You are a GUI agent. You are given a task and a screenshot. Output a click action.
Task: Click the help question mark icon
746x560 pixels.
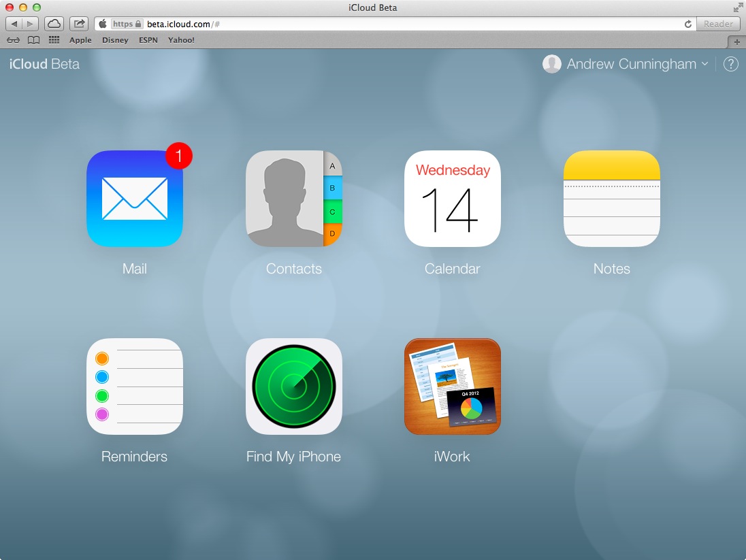tap(730, 64)
